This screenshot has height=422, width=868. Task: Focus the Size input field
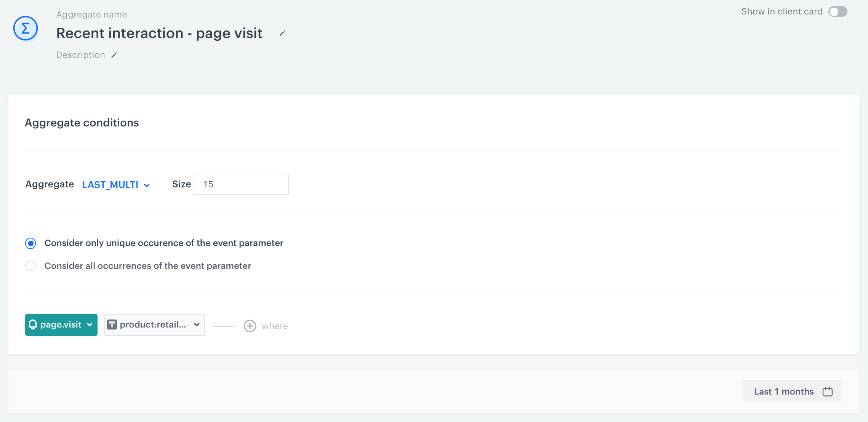pyautogui.click(x=241, y=184)
